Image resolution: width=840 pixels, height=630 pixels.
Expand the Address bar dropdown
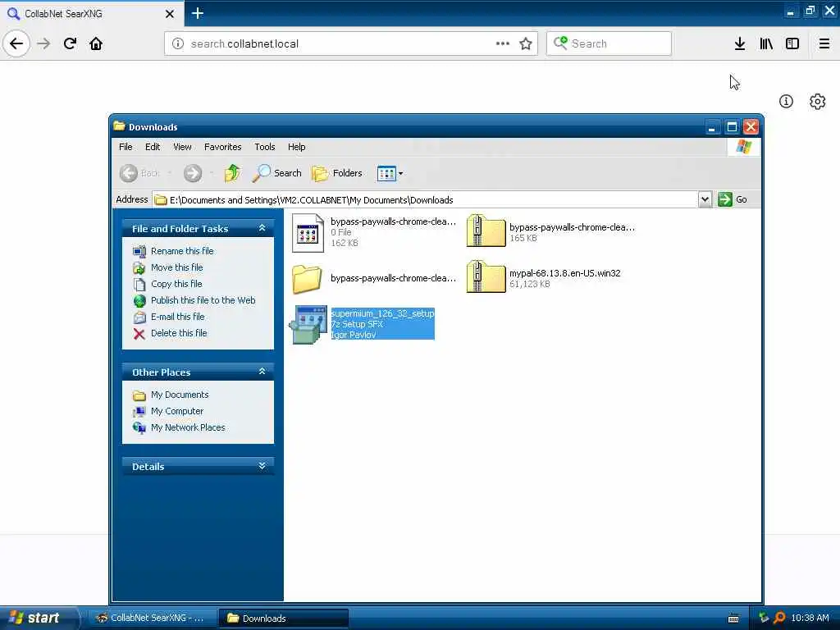(705, 199)
